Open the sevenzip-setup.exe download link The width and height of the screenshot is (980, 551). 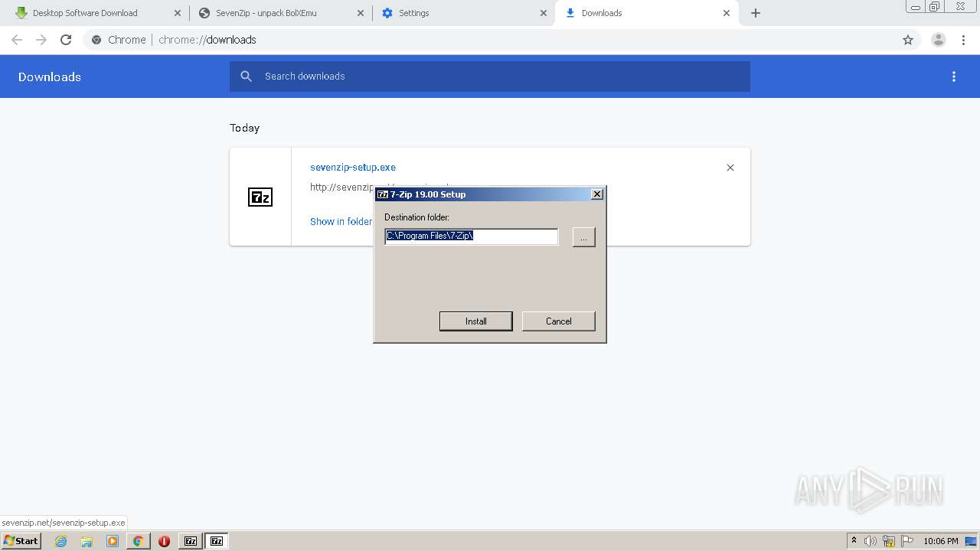(x=353, y=168)
